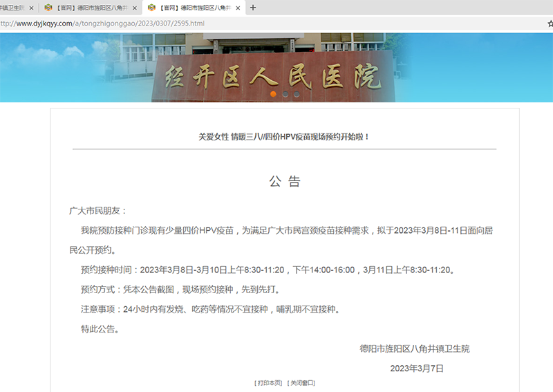Image resolution: width=553 pixels, height=392 pixels.
Task: Click the 打印本页 print page link
Action: click(269, 382)
